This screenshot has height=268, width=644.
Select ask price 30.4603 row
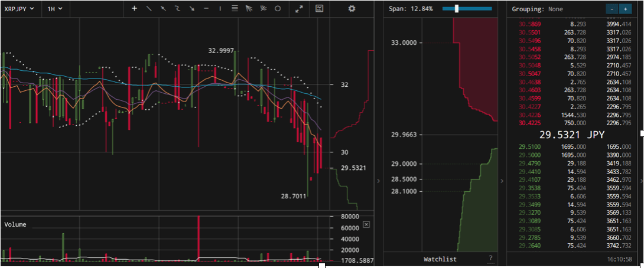574,90
